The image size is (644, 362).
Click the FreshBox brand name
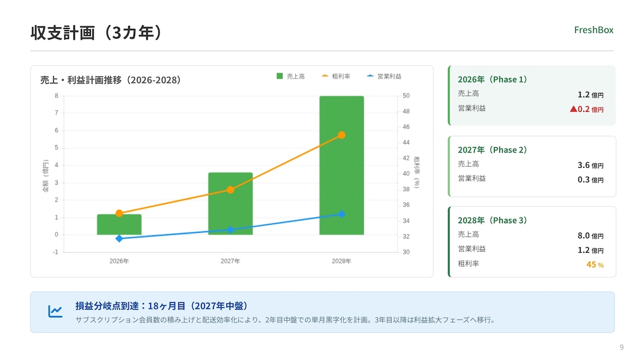coord(594,30)
